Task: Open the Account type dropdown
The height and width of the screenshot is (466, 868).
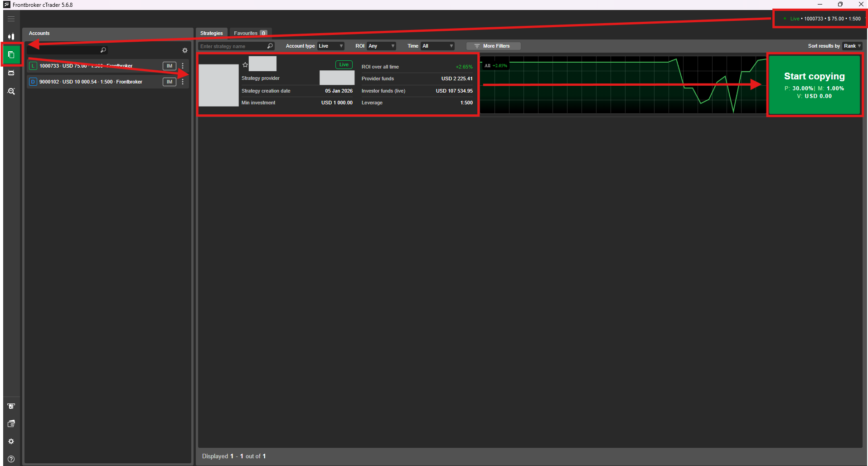Action: (330, 46)
